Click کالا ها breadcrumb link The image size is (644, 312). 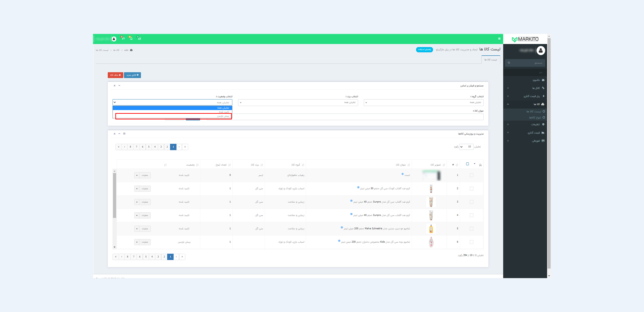[116, 50]
